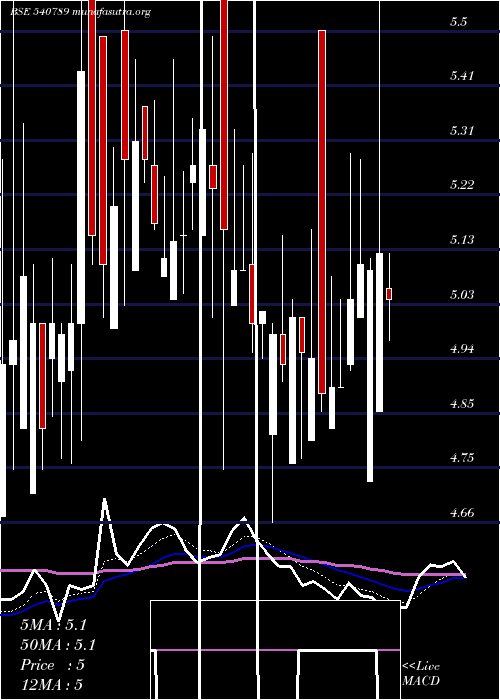Select the 5.13 price axis label
This screenshot has width=500, height=700.
point(462,240)
